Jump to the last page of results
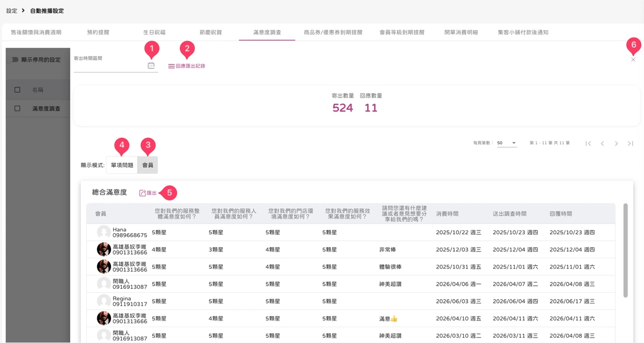This screenshot has width=644, height=343. pos(631,143)
